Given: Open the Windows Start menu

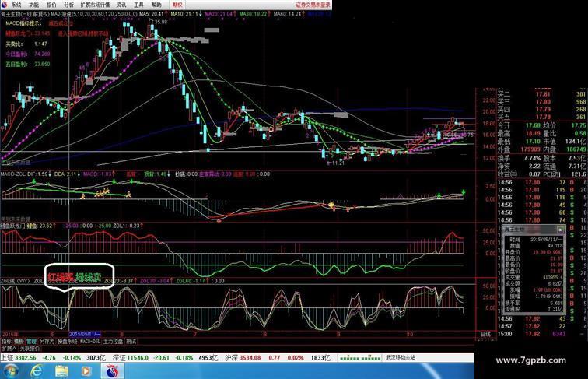Looking at the screenshot, I should point(10,371).
